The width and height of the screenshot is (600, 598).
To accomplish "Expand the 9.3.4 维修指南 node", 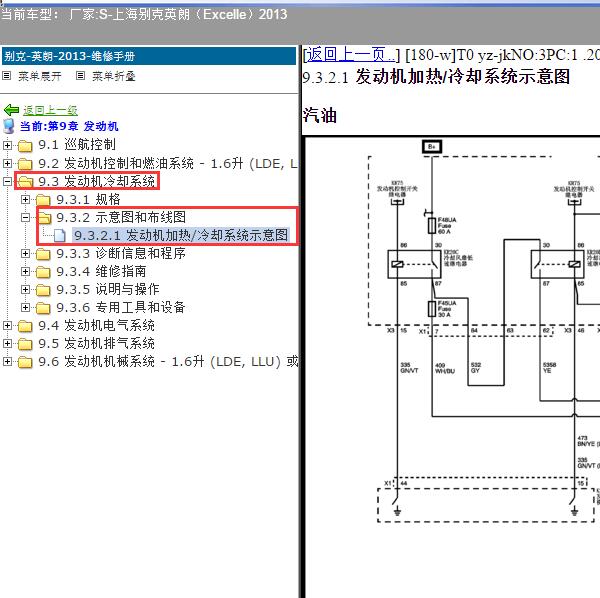I will coord(25,271).
